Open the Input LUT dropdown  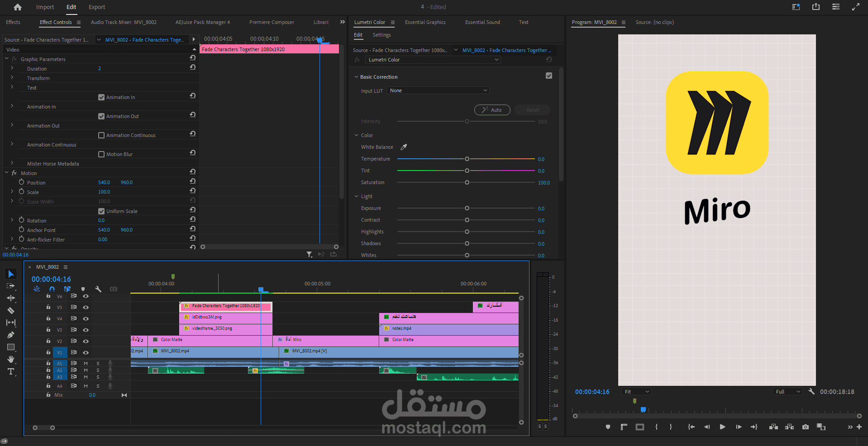coord(438,90)
